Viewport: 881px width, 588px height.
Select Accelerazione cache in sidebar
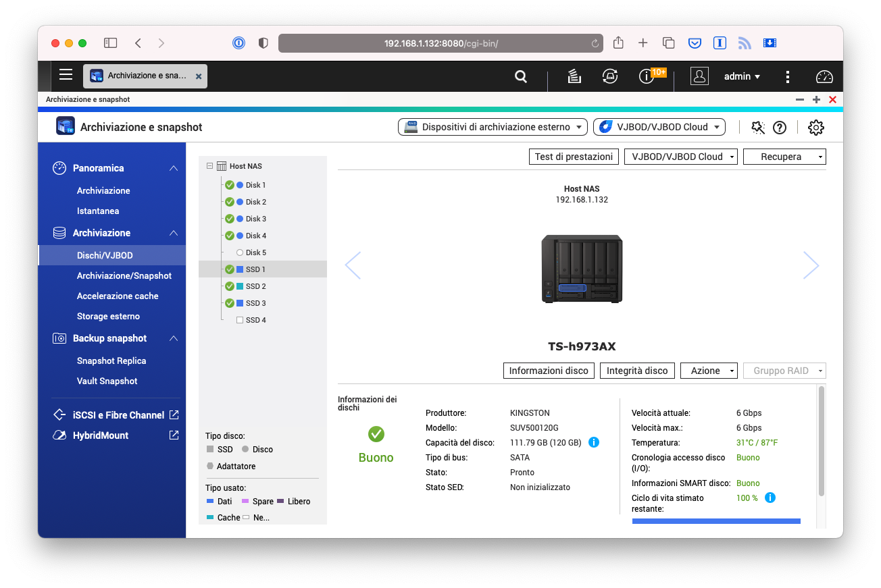(118, 296)
